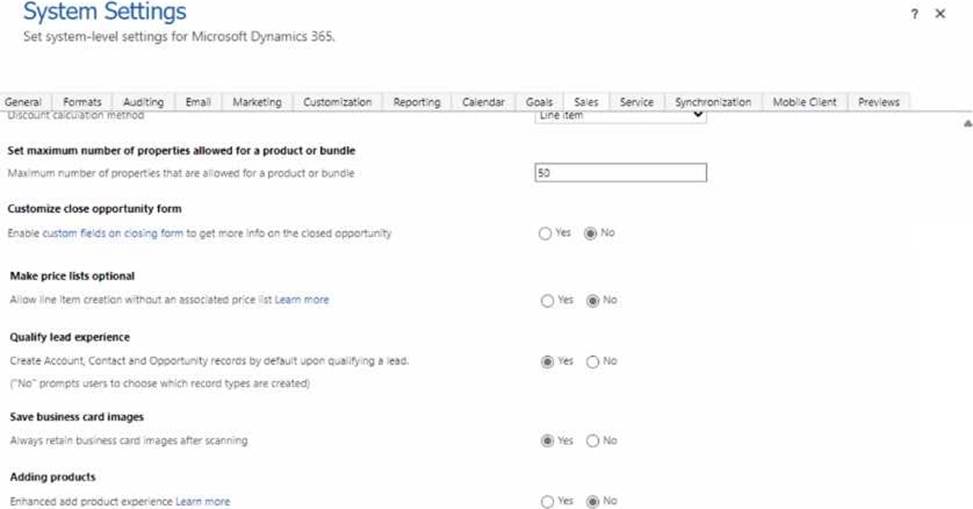The height and width of the screenshot is (509, 973).
Task: Switch to the General tab
Action: (23, 102)
